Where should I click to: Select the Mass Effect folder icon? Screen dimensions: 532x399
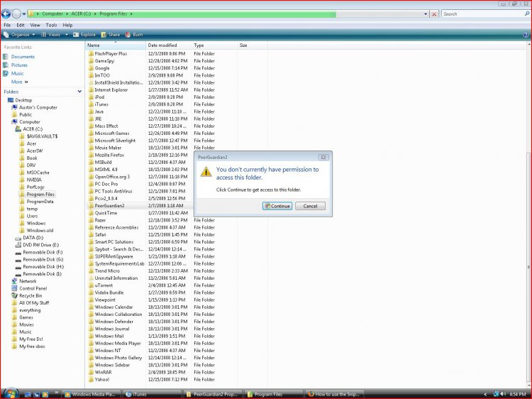point(91,126)
